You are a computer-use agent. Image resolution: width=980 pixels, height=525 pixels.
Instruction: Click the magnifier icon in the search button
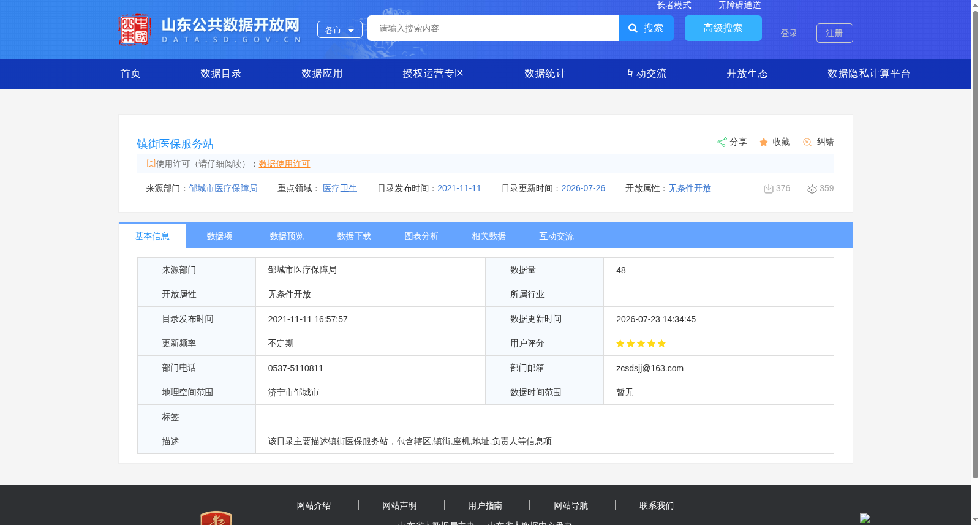[x=633, y=28]
